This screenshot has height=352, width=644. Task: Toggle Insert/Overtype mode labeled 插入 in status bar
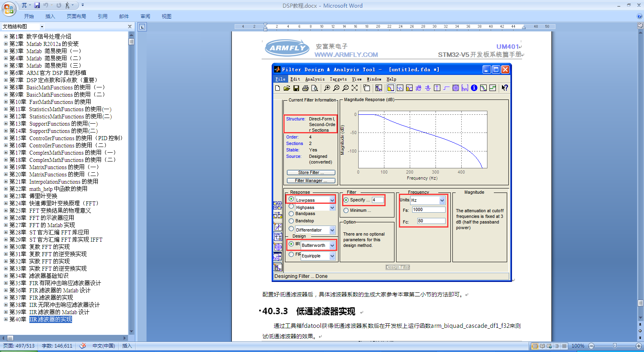pyautogui.click(x=127, y=346)
